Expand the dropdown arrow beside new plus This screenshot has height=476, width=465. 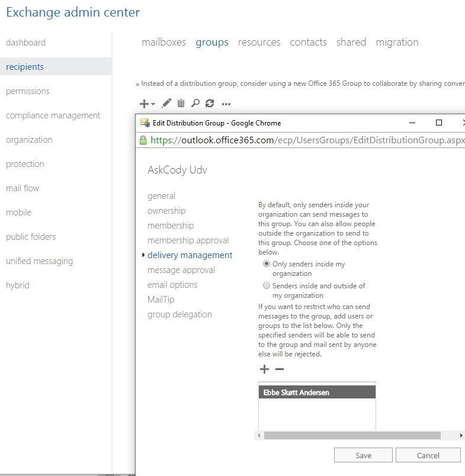(153, 104)
